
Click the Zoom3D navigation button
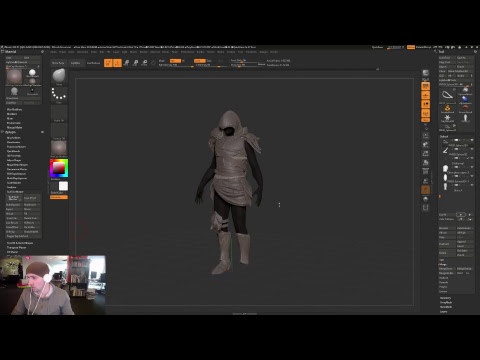point(426,153)
